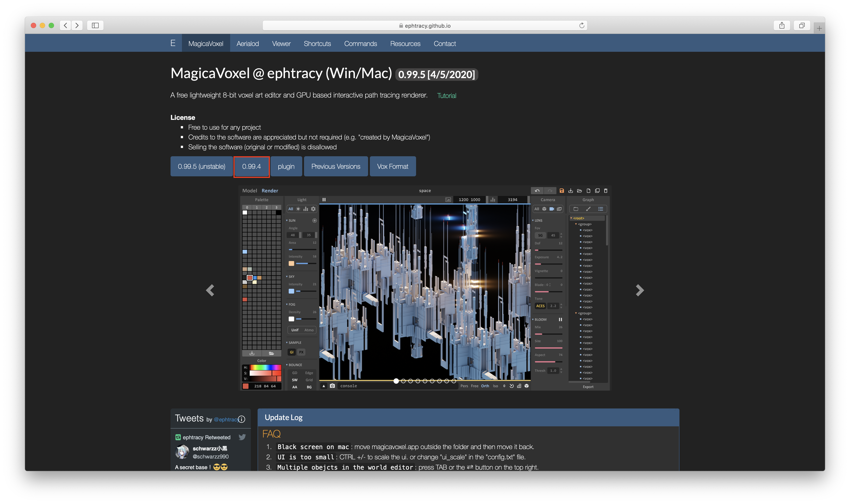This screenshot has height=504, width=850.
Task: Switch sampling to PX
Action: pyautogui.click(x=301, y=352)
